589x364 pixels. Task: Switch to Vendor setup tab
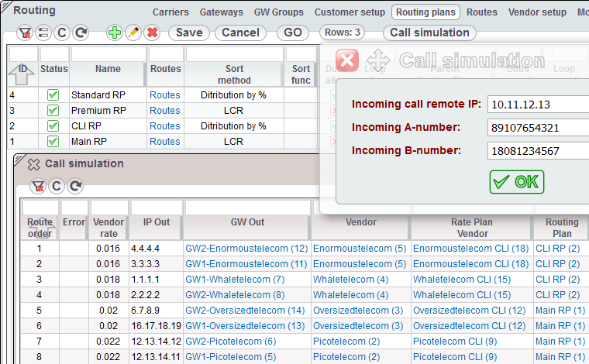pyautogui.click(x=537, y=12)
